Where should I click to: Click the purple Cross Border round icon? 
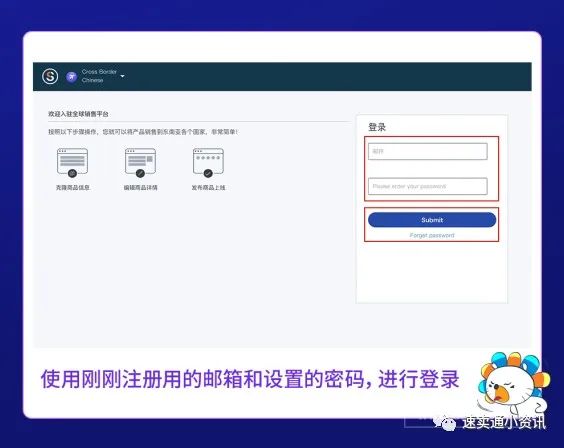click(72, 77)
